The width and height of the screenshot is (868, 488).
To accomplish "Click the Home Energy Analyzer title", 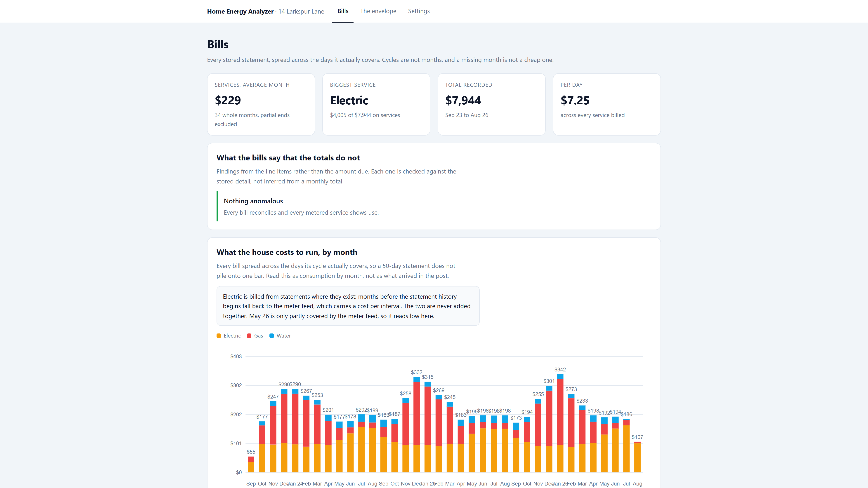I will (x=240, y=12).
